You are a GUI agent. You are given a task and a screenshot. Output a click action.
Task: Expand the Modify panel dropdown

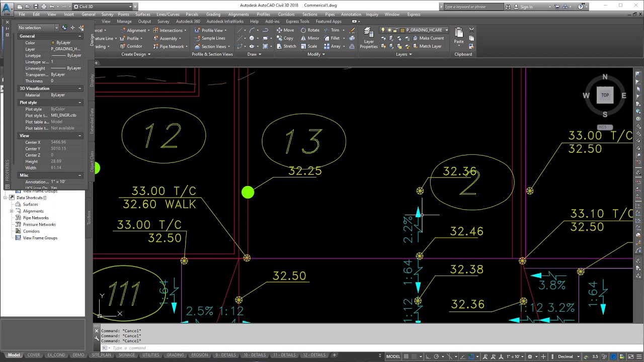tap(316, 54)
